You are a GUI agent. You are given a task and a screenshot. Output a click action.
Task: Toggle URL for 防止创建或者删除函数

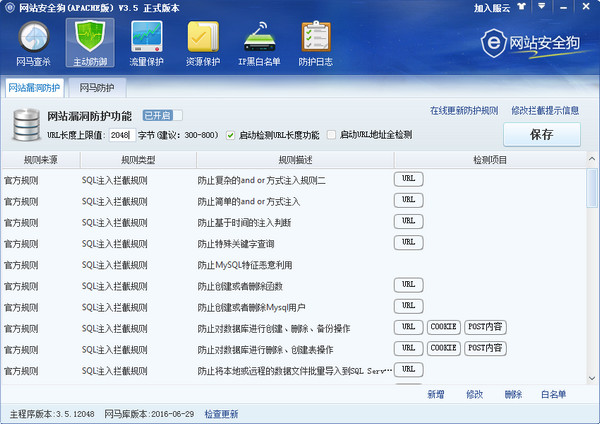(408, 285)
